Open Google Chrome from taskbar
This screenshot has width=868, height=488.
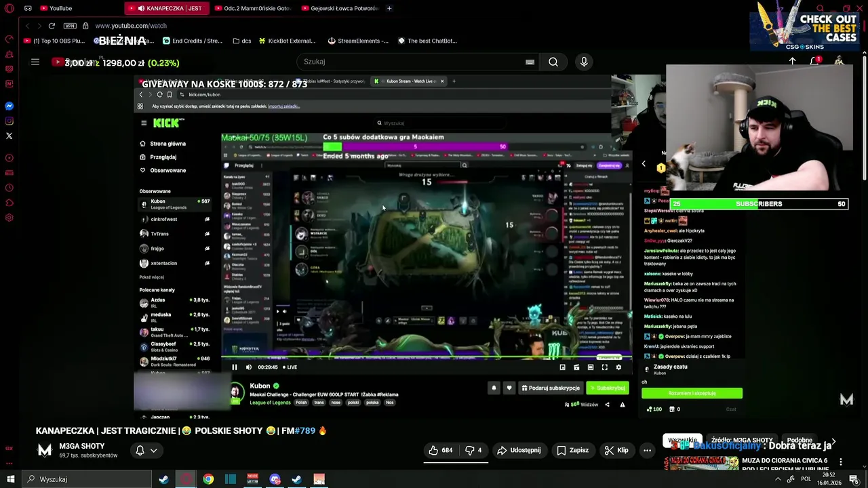click(x=208, y=479)
